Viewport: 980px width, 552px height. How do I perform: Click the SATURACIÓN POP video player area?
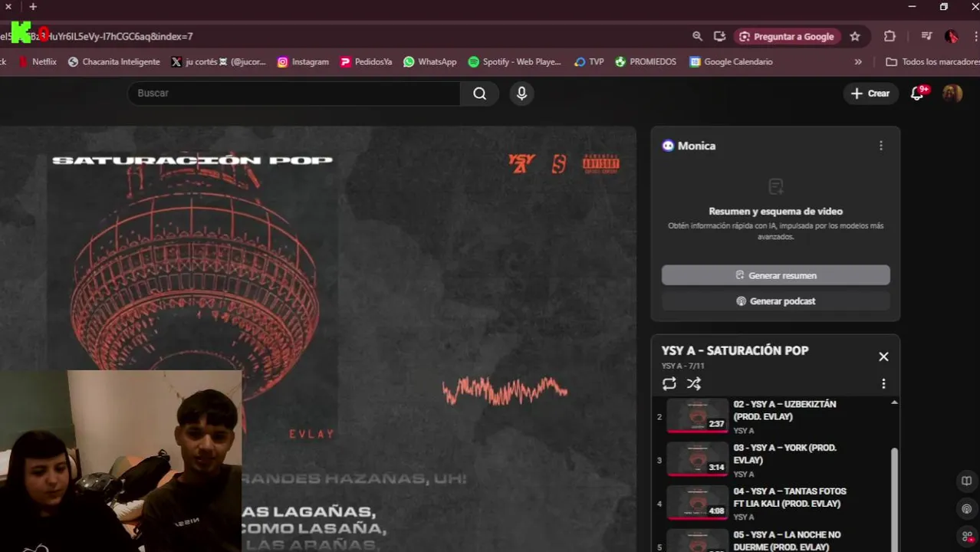click(x=318, y=339)
